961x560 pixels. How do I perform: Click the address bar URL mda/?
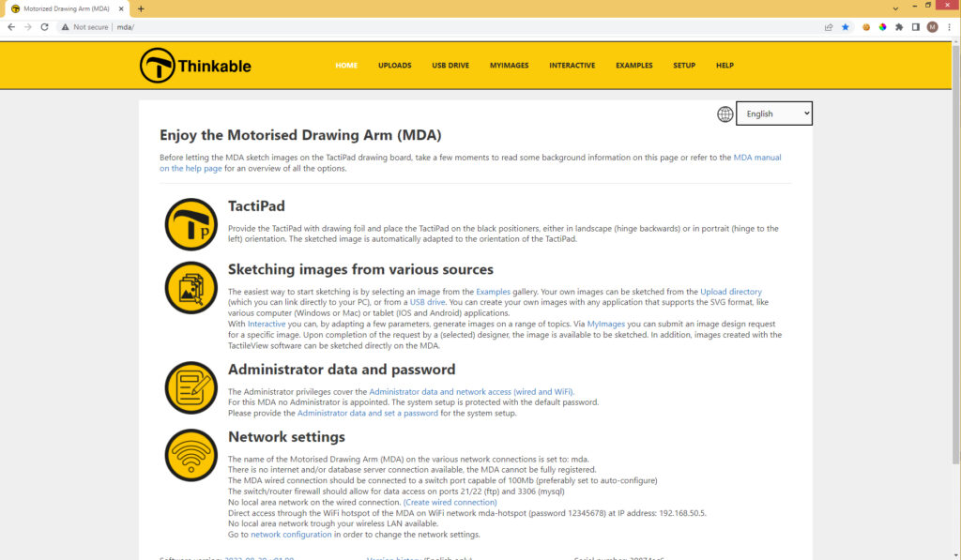pyautogui.click(x=126, y=27)
